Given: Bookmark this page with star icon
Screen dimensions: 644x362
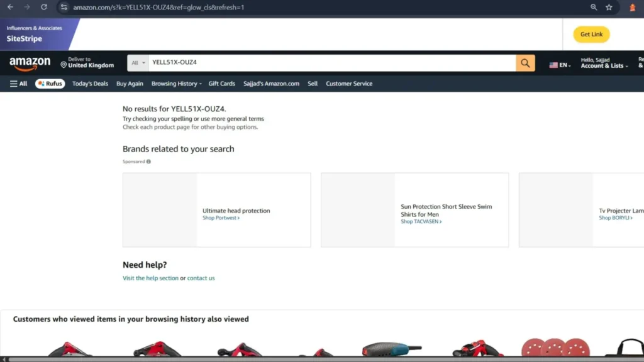Looking at the screenshot, I should coord(609,7).
